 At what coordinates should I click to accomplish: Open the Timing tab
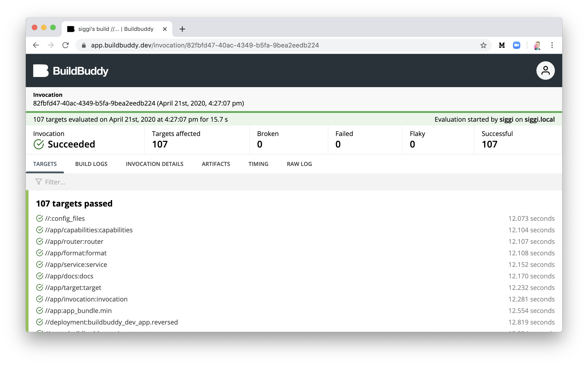[x=258, y=164]
